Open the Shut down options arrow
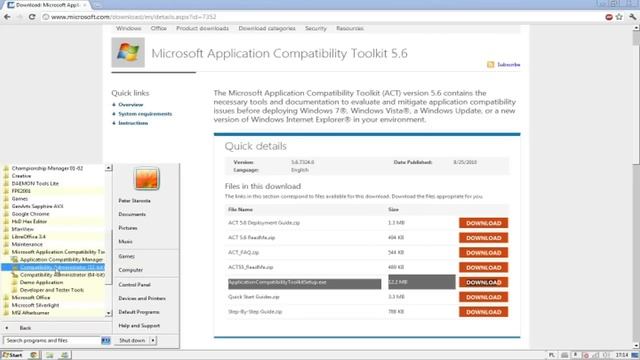This screenshot has height=360, width=640. click(153, 340)
